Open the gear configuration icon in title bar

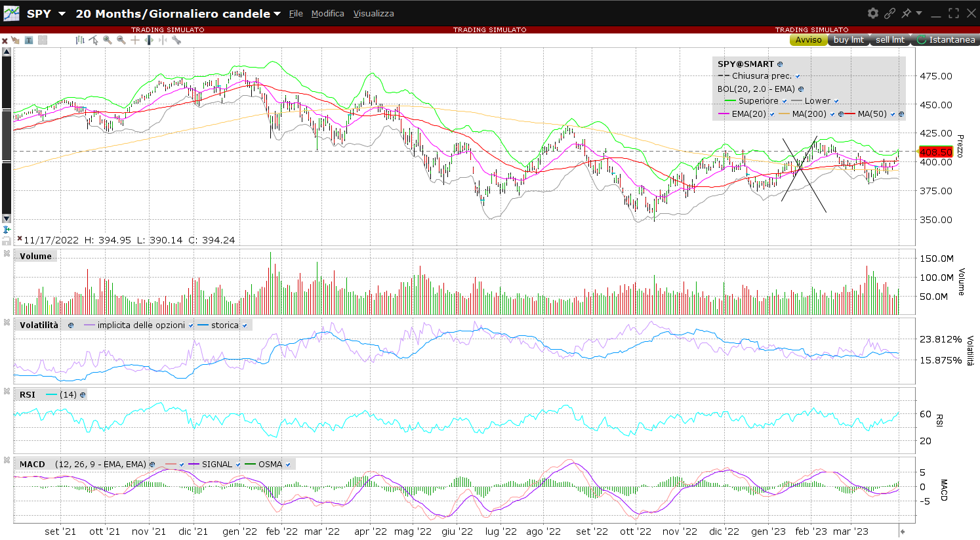[x=872, y=13]
